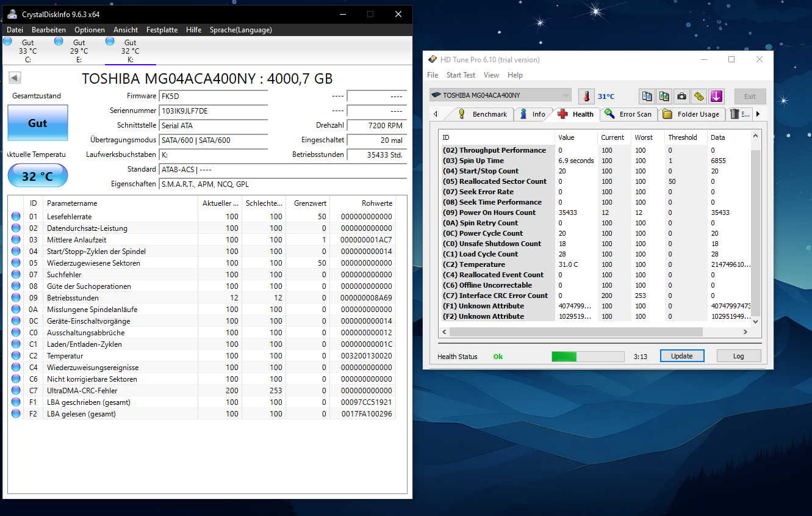Click the Exit button in HD Tune
Screen dimensions: 812x516
[x=750, y=96]
